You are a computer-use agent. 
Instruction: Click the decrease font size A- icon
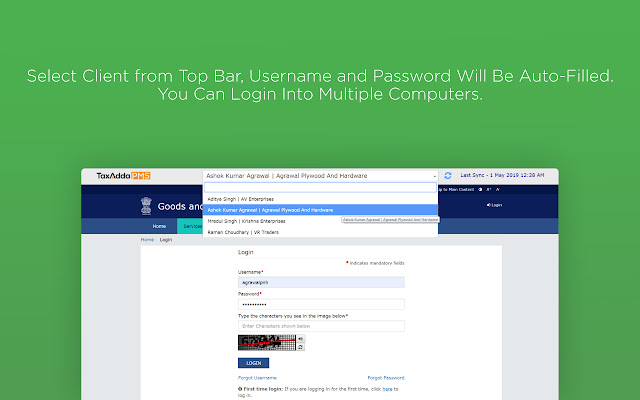click(x=498, y=189)
